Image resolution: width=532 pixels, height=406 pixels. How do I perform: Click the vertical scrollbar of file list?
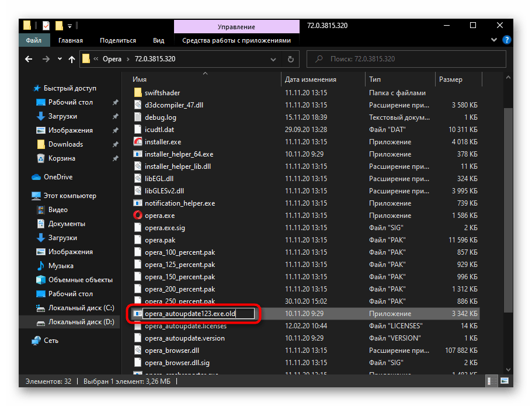click(x=507, y=175)
